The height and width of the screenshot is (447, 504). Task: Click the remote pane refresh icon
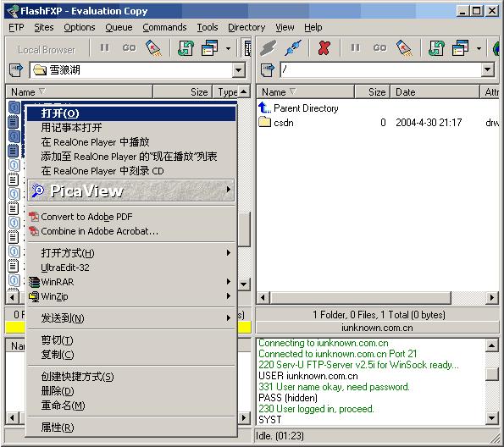pos(436,48)
